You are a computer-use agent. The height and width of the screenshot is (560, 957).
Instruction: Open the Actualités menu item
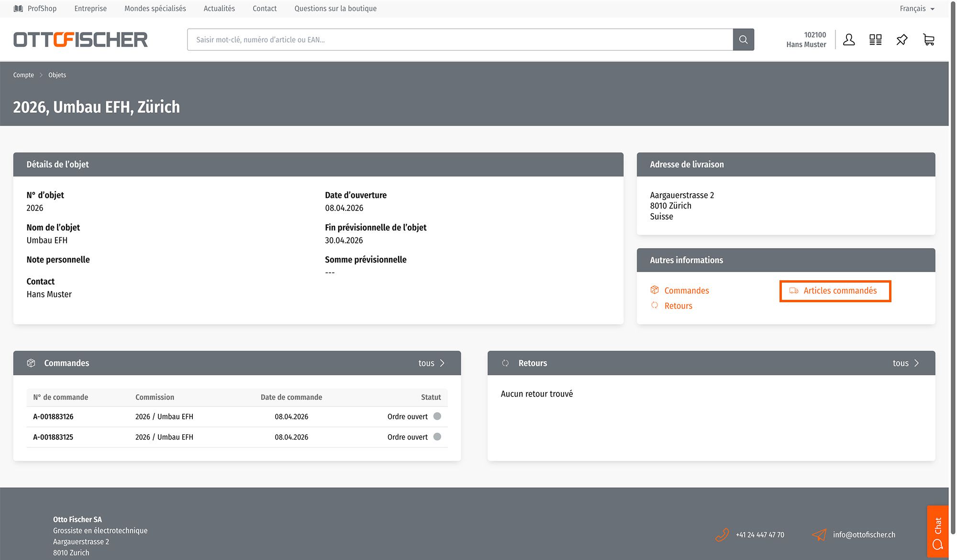[219, 9]
